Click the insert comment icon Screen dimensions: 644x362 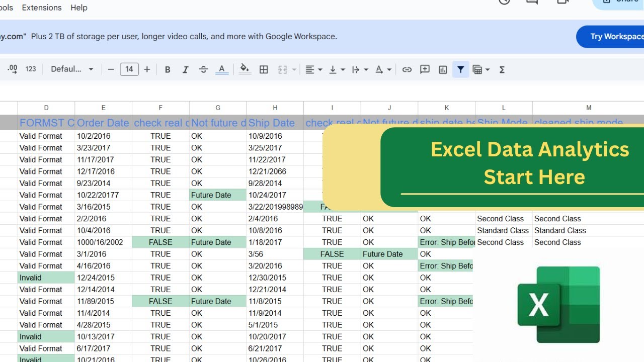(x=425, y=70)
